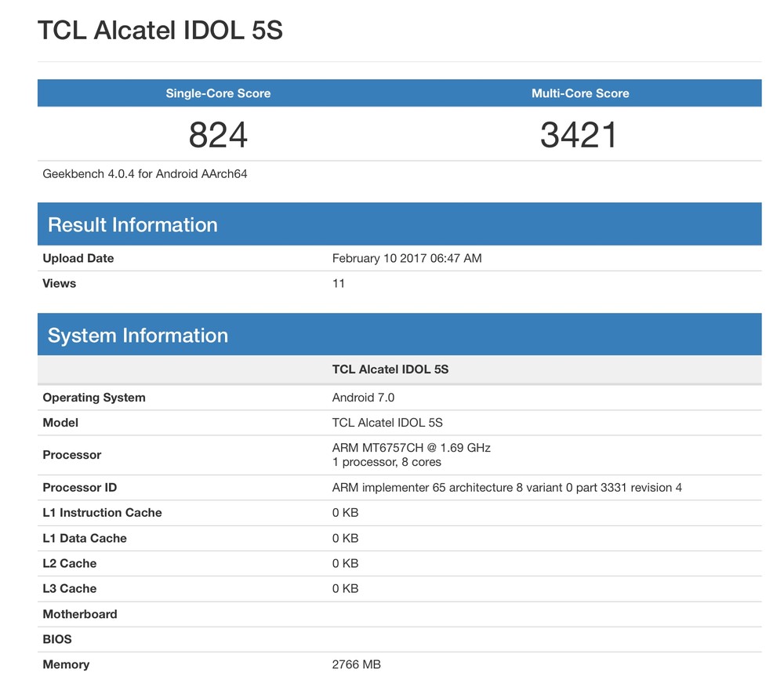Select Model value 'TCL Alcatel IDOL 5S'

(x=387, y=423)
